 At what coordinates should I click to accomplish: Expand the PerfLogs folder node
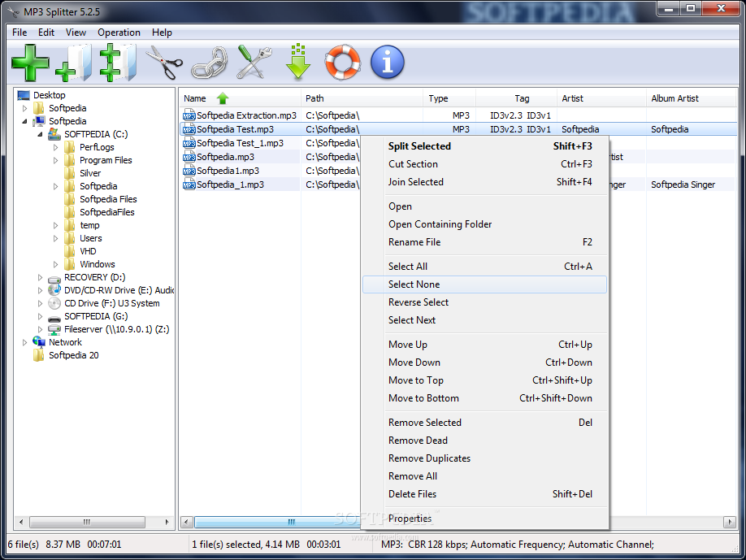point(55,147)
